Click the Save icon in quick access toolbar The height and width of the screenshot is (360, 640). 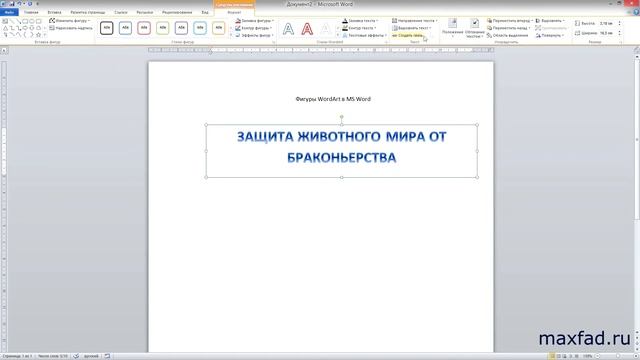tap(12, 4)
